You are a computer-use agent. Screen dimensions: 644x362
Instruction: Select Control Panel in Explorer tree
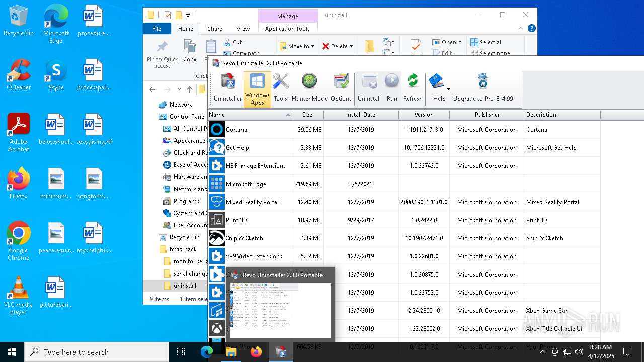(182, 117)
